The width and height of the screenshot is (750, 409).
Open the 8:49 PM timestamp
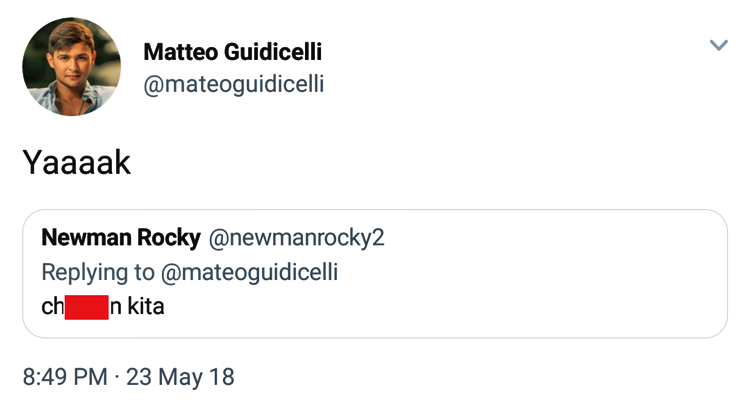pyautogui.click(x=65, y=377)
